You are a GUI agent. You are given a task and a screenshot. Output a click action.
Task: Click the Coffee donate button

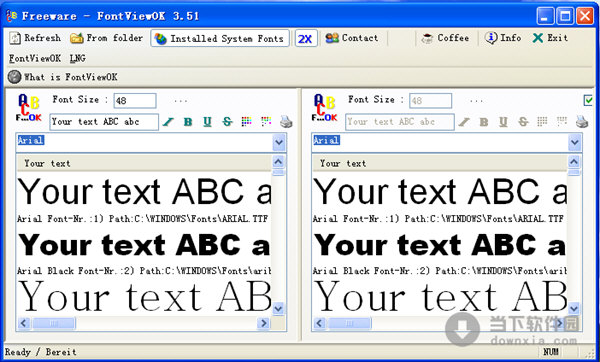[445, 38]
